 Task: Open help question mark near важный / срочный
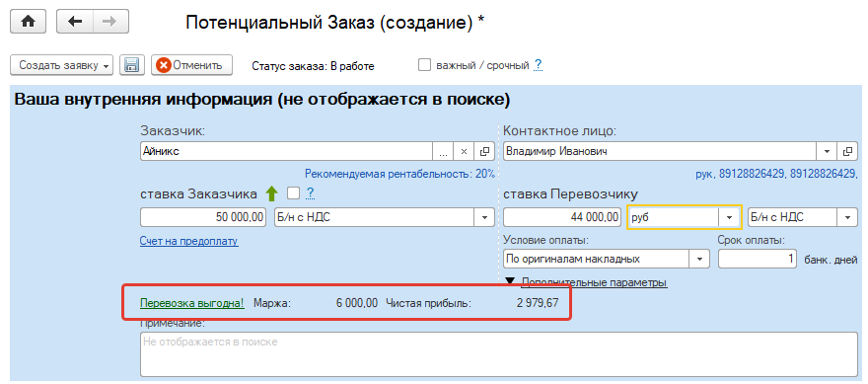pyautogui.click(x=538, y=66)
